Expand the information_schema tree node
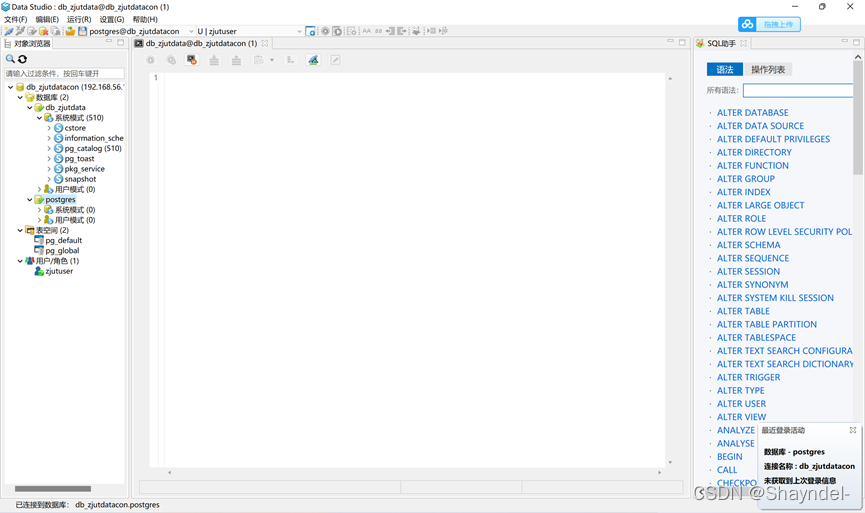 (49, 138)
